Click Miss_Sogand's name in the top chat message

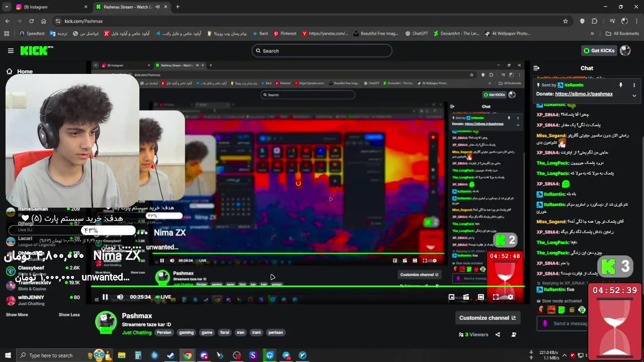tap(551, 136)
